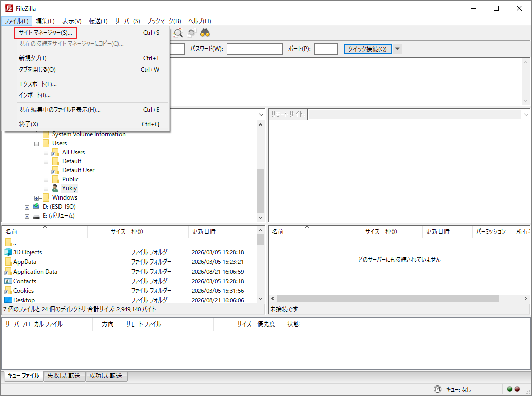
Task: Switch to the Failed transfers (失敗した転送) tab
Action: (x=64, y=376)
